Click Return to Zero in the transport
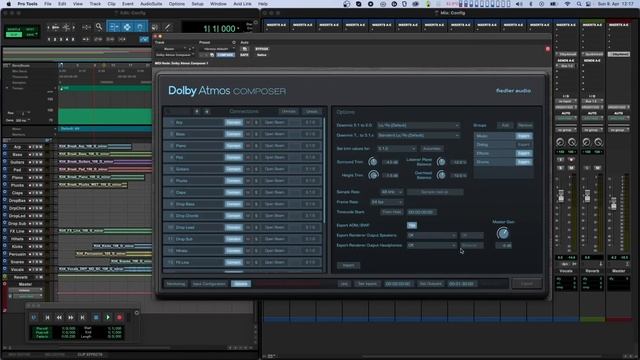The height and width of the screenshot is (360, 640). coord(47,317)
